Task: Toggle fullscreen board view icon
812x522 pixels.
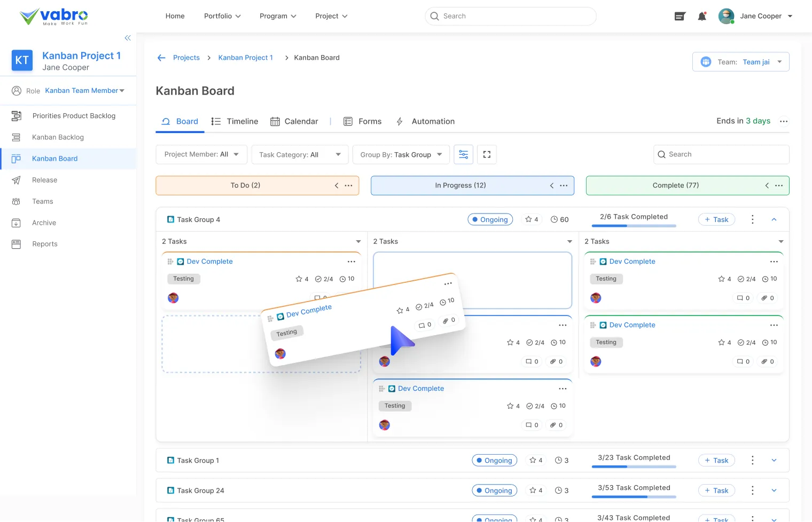Action: pyautogui.click(x=487, y=155)
